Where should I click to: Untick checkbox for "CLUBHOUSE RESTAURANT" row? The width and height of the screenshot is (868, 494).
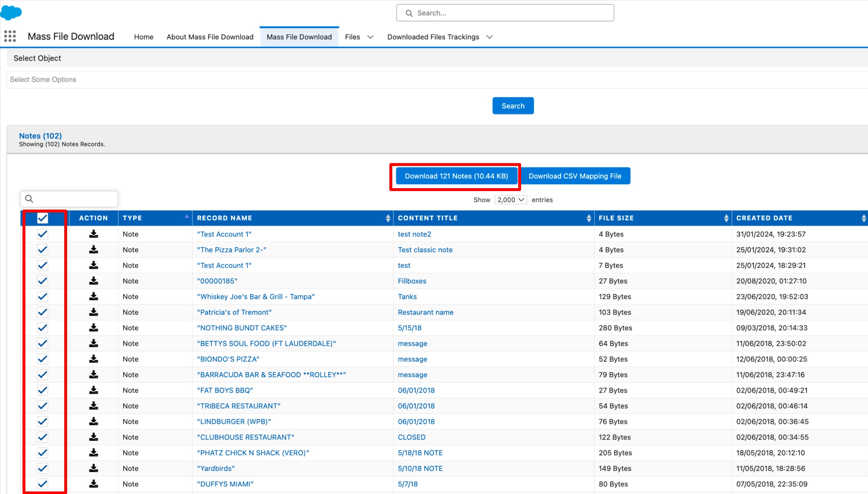[42, 437]
